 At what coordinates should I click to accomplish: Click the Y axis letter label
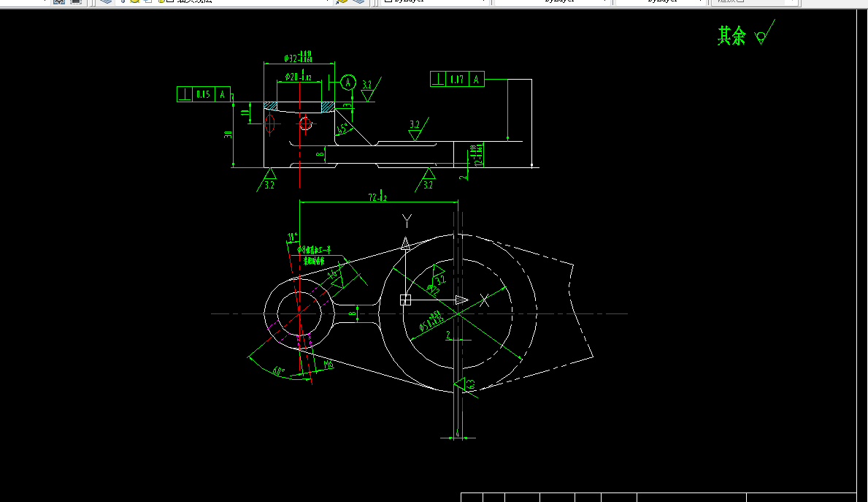(407, 221)
